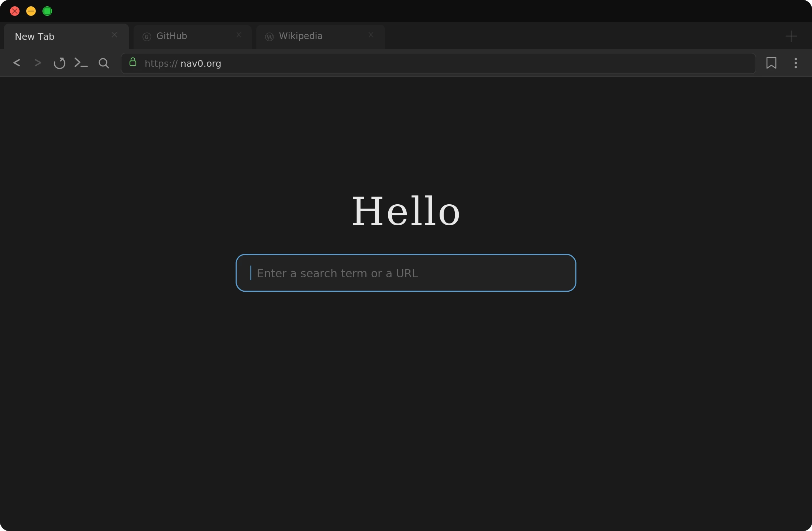Click the search term entry field
The width and height of the screenshot is (812, 531).
pos(405,273)
